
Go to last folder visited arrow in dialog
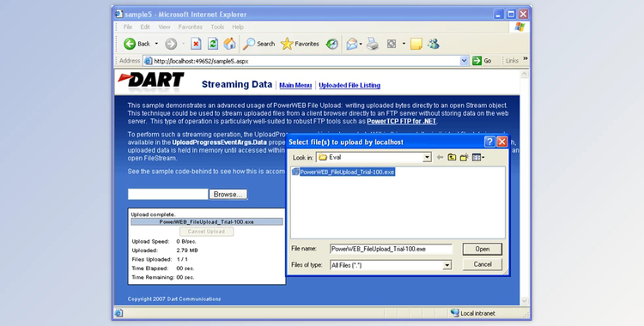440,157
